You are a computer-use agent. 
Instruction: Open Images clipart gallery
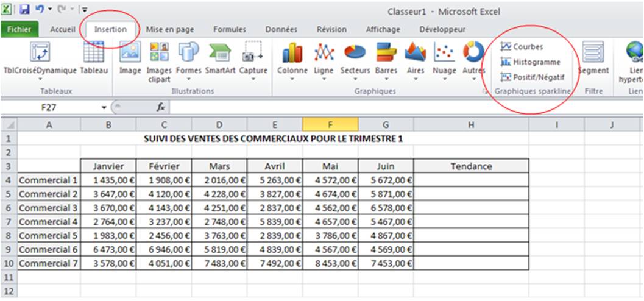[159, 62]
